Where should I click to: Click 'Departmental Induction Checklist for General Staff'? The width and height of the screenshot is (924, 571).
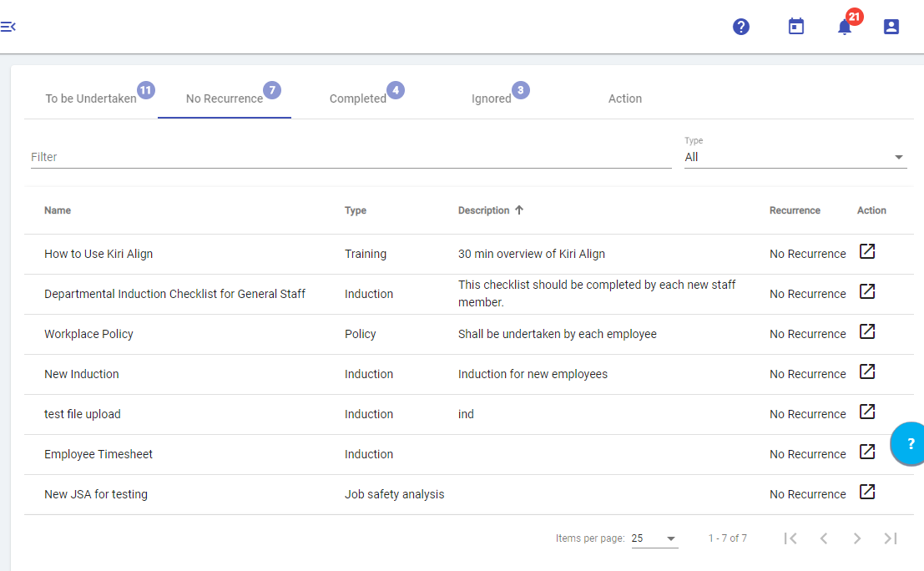[x=174, y=294]
